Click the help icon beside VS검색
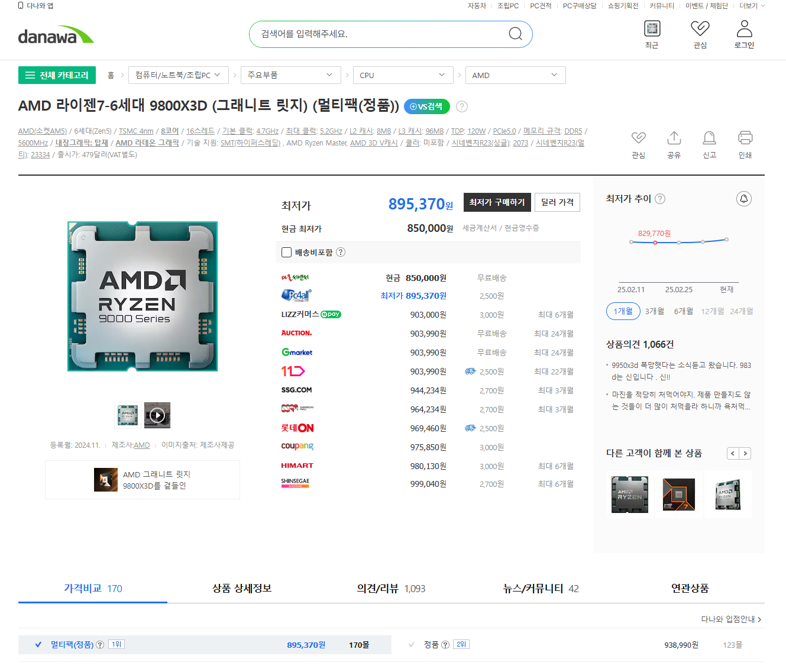The height and width of the screenshot is (672, 786). point(462,106)
